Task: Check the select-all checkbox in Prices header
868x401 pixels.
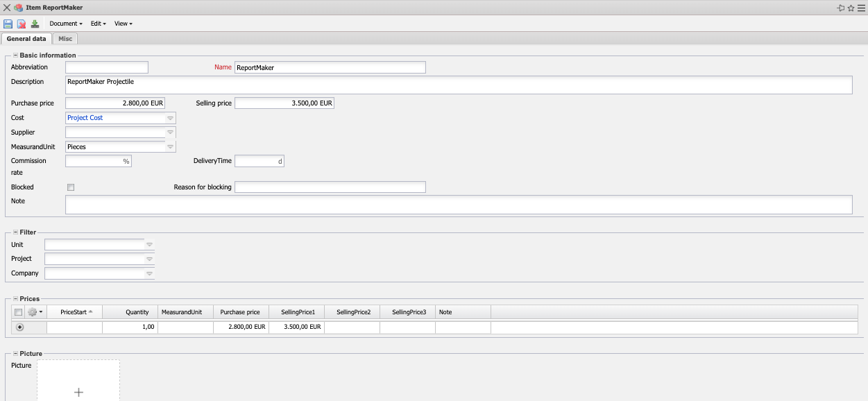Action: tap(18, 312)
